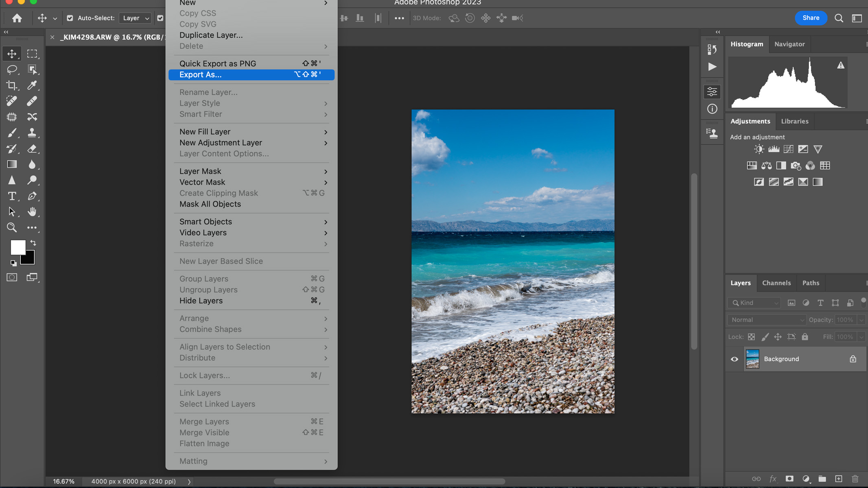The width and height of the screenshot is (868, 488).
Task: Open the blending mode dropdown showing Normal
Action: point(765,320)
